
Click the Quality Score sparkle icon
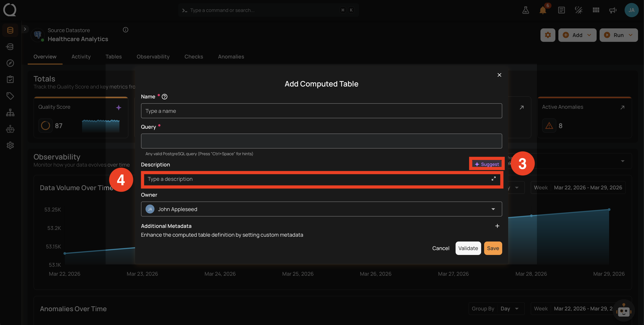(x=118, y=107)
